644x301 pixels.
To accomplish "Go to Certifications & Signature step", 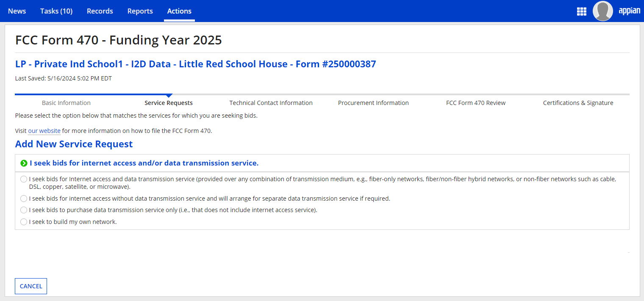I will (578, 103).
